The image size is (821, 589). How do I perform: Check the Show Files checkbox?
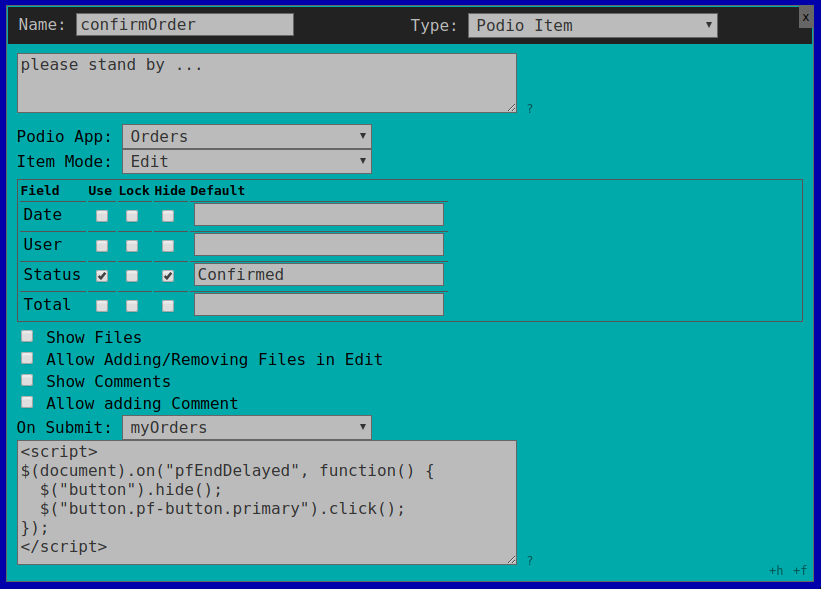[27, 336]
